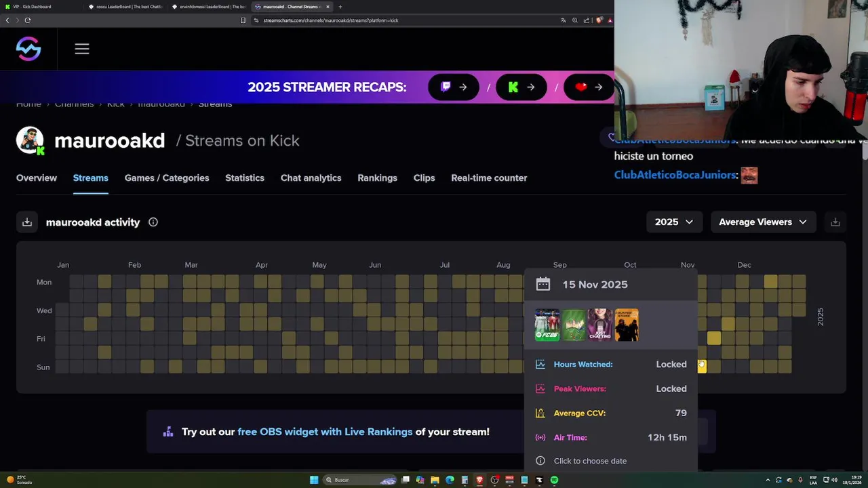This screenshot has height=488, width=868.
Task: Reload the page in the browser
Action: (x=28, y=20)
